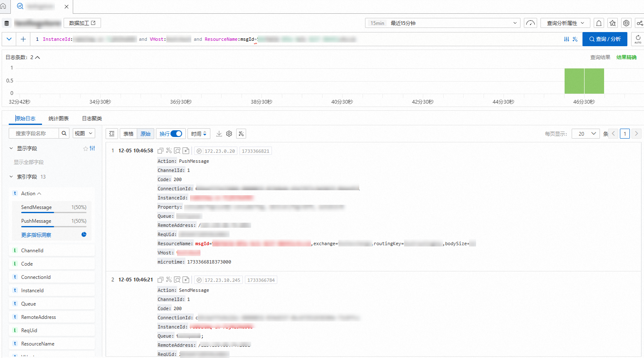Close the blurred query tab
The image size is (644, 358).
click(67, 7)
